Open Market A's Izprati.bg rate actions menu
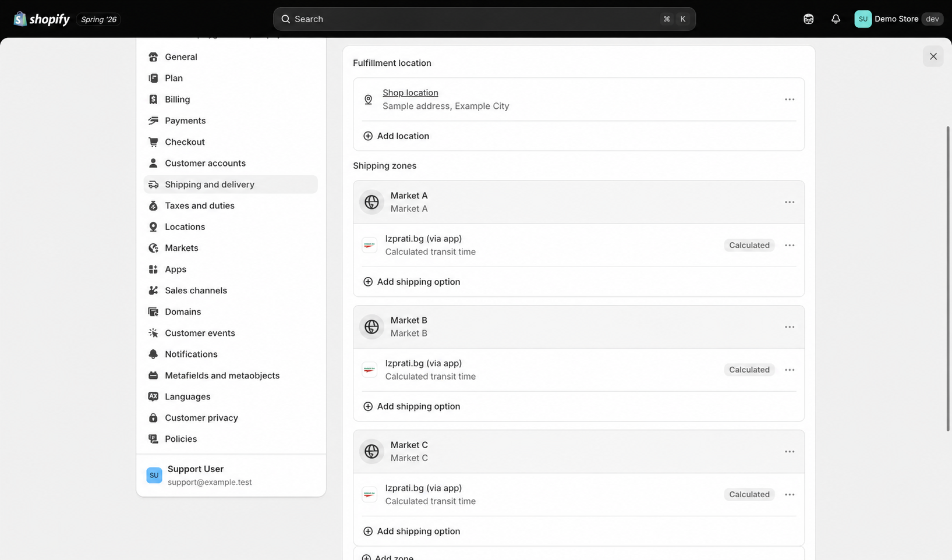 pos(790,245)
